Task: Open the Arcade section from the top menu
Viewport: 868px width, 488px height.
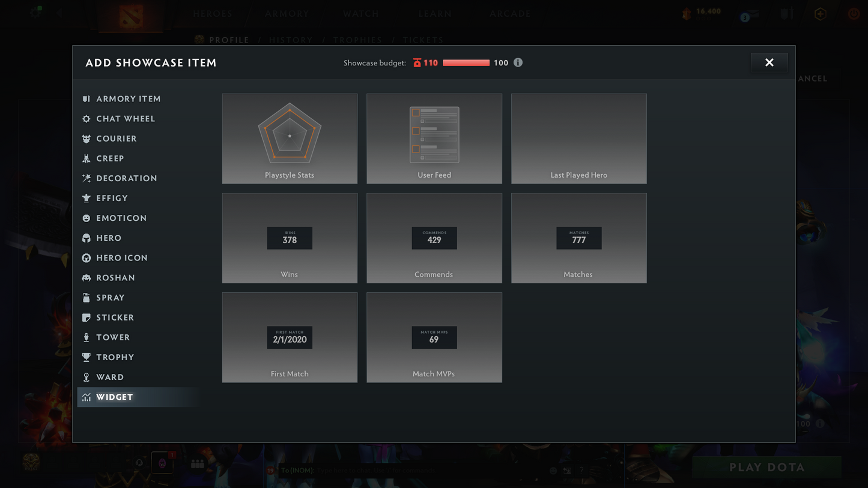Action: tap(509, 13)
